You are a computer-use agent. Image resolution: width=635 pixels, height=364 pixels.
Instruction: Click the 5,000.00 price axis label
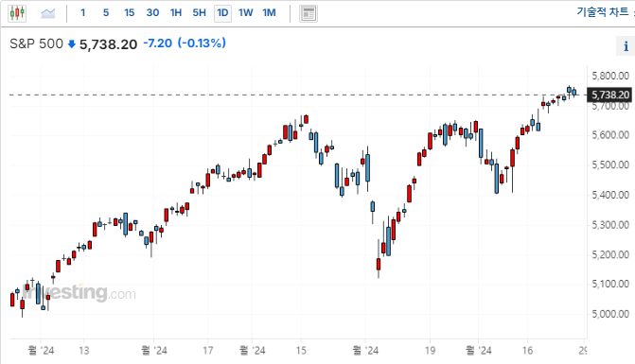(610, 314)
